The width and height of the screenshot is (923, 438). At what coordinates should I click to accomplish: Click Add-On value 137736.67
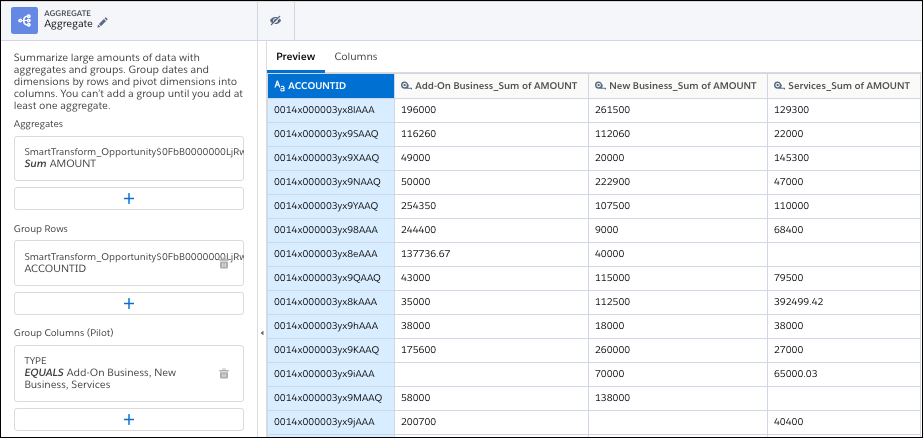pyautogui.click(x=491, y=254)
